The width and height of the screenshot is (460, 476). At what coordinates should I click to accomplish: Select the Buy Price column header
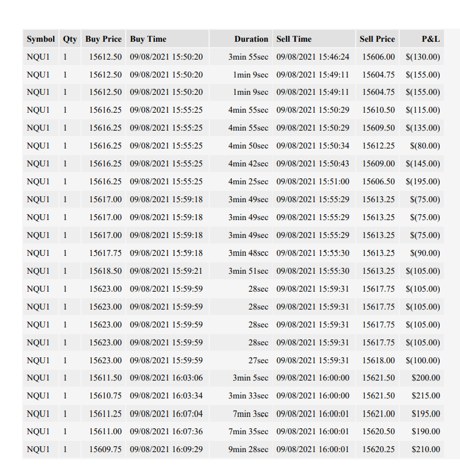pos(104,39)
